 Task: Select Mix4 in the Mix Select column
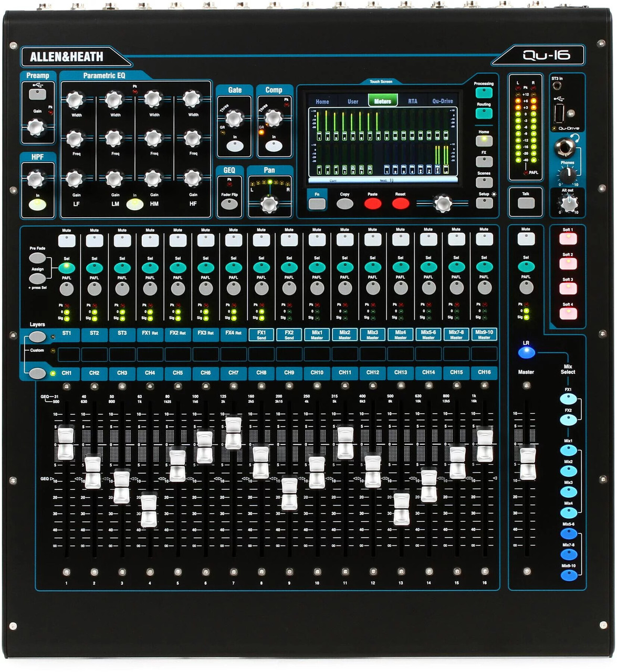point(568,512)
